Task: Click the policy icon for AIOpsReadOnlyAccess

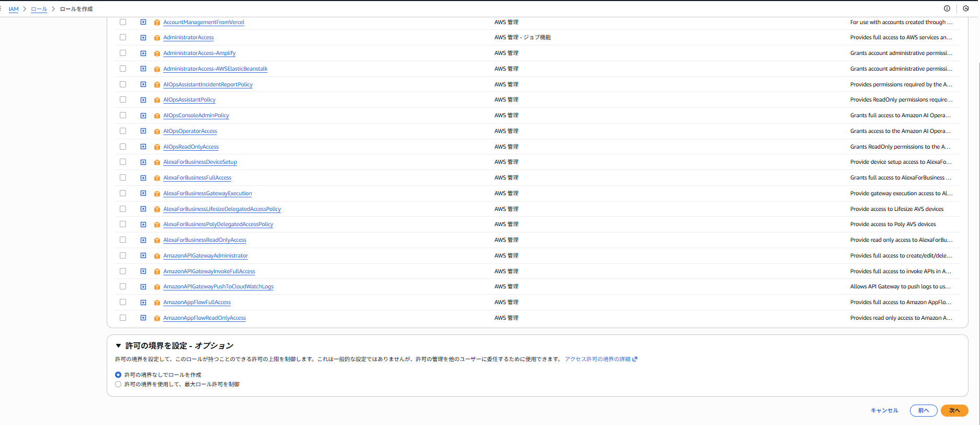Action: coord(157,147)
